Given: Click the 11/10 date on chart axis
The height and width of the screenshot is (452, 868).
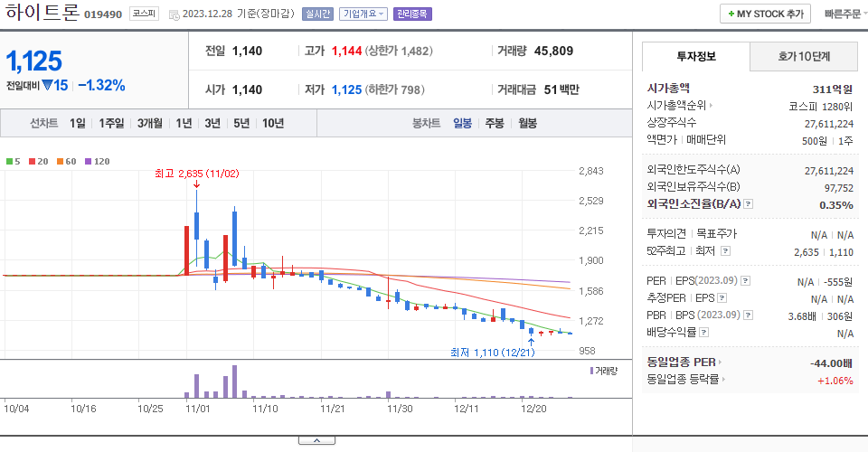Looking at the screenshot, I should point(265,409).
